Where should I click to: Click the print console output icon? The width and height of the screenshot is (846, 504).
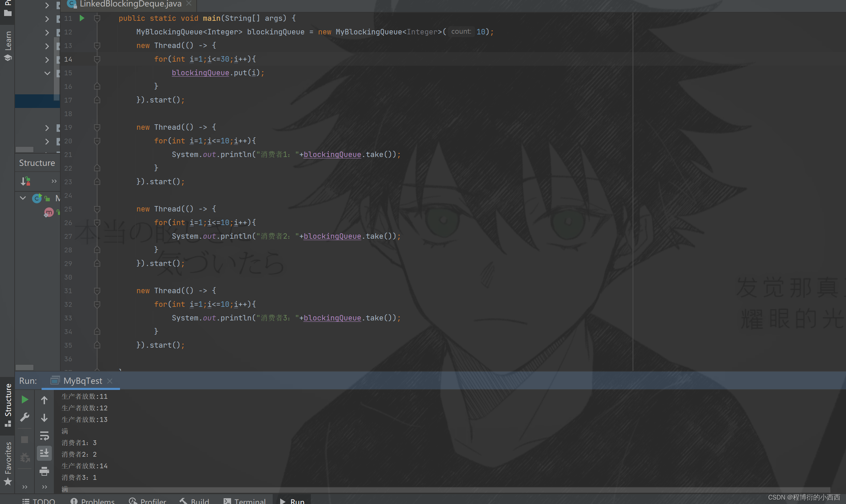click(x=44, y=471)
